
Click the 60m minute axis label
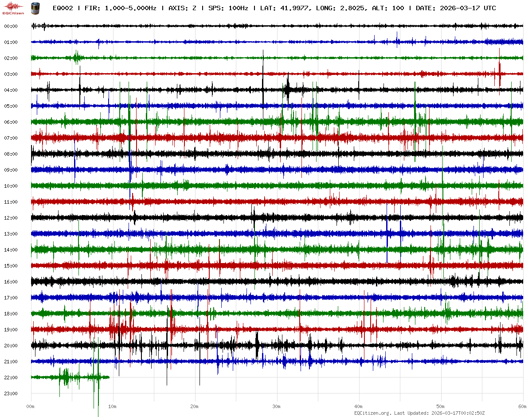click(x=523, y=406)
